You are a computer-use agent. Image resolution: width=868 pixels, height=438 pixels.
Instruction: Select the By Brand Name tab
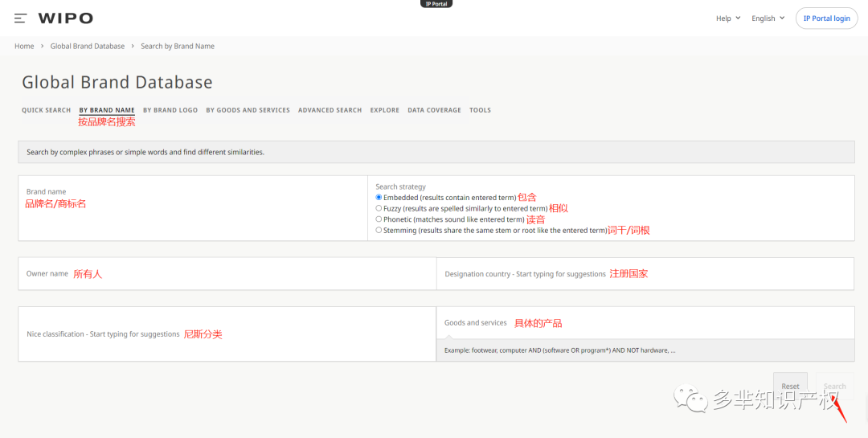[107, 110]
